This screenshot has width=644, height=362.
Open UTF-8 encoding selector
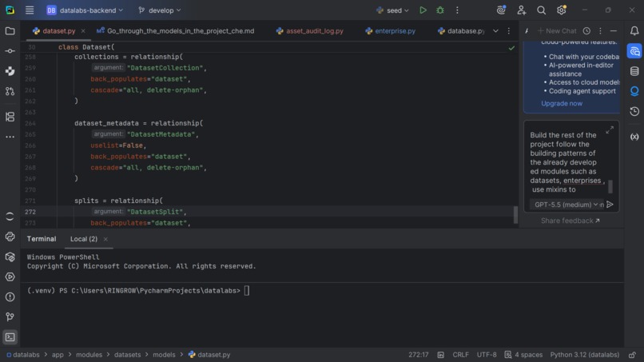pos(487,355)
